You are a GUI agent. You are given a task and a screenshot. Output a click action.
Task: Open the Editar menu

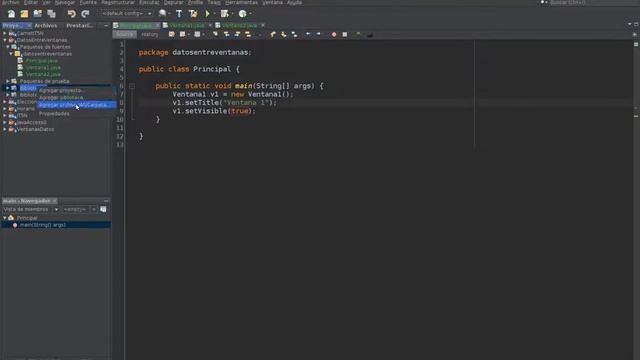coord(31,2)
